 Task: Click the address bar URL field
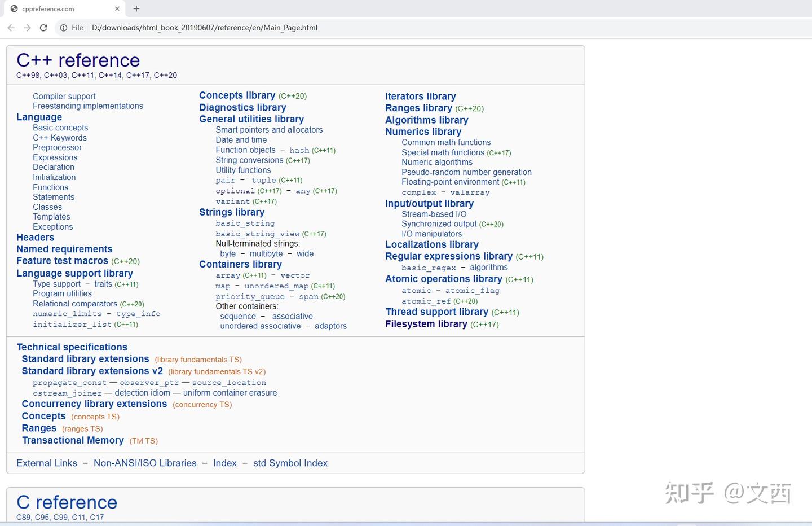point(205,28)
